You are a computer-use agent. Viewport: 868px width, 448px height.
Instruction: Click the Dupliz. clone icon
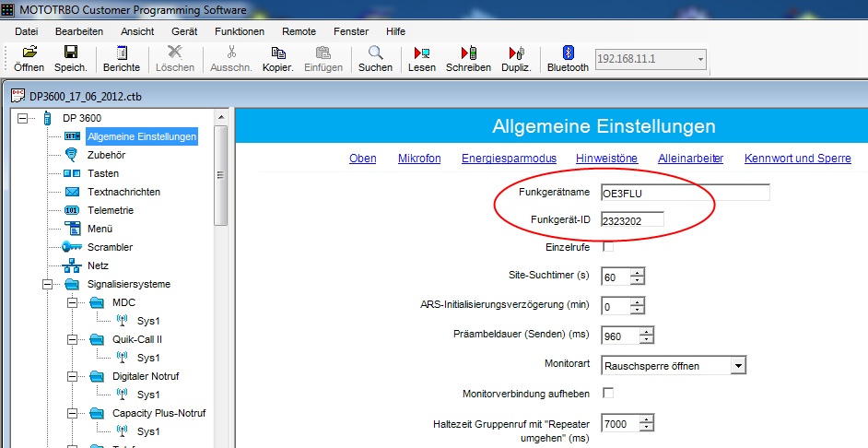tap(517, 53)
